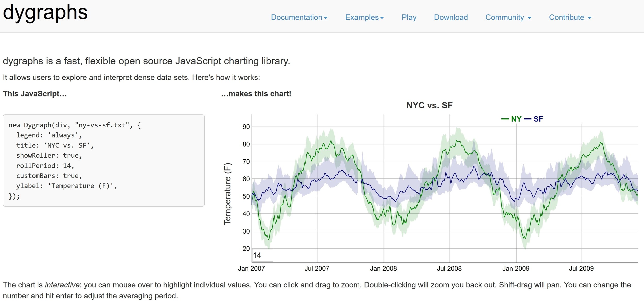Click the roll period input showing 14

click(x=262, y=255)
